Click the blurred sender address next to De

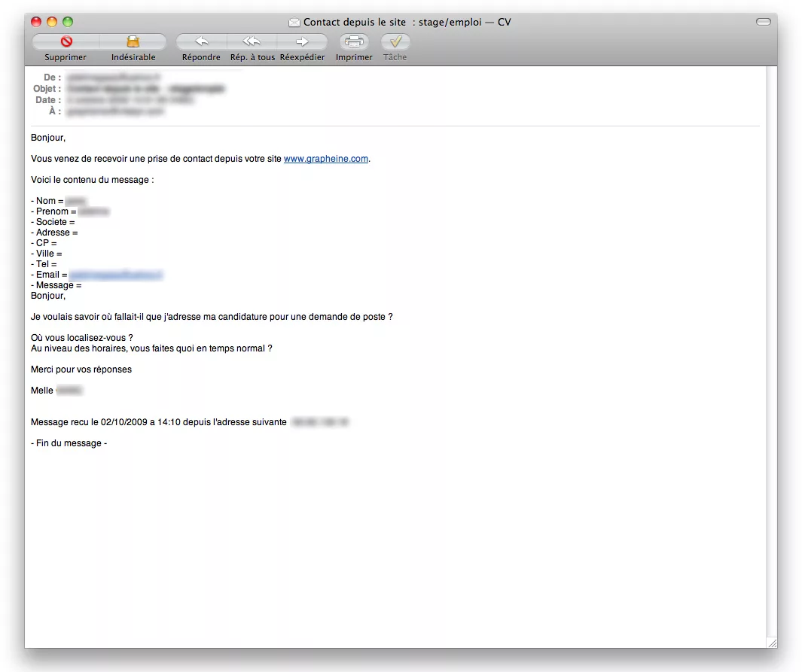[x=113, y=78]
